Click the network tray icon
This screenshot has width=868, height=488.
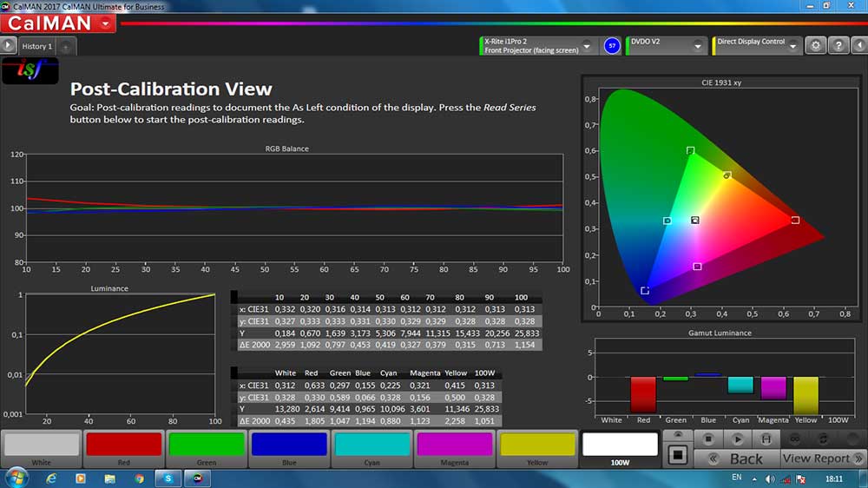click(x=786, y=479)
